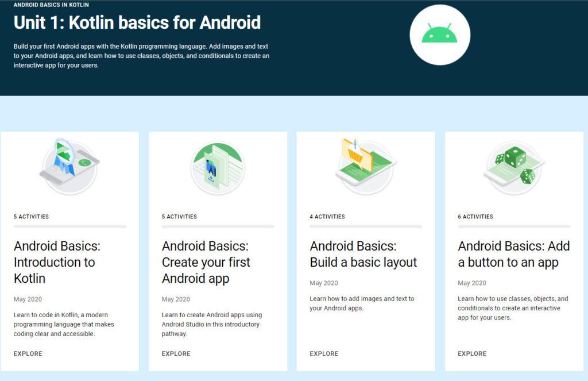Viewport: 588px width, 381px height.
Task: Click 'Learn how to use classes, objects' description
Action: pos(513,308)
